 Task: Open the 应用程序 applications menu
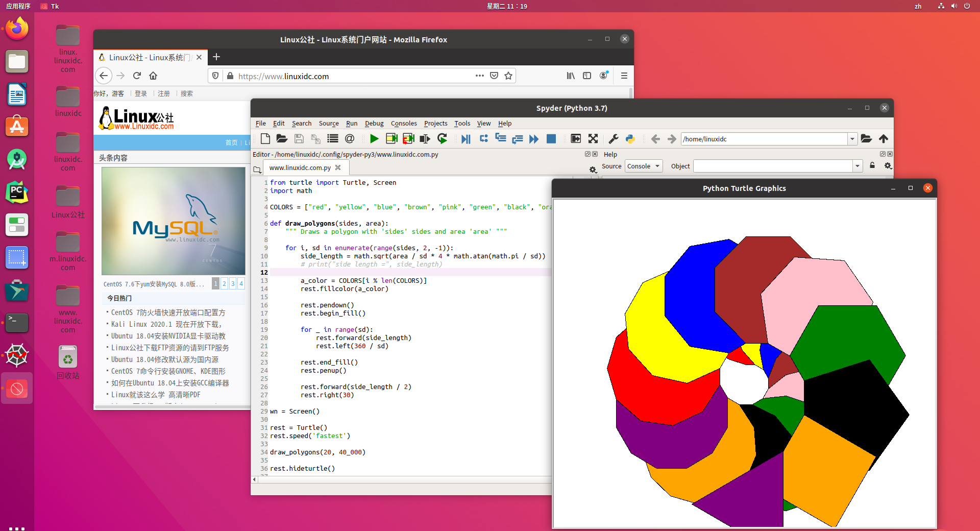tap(18, 6)
